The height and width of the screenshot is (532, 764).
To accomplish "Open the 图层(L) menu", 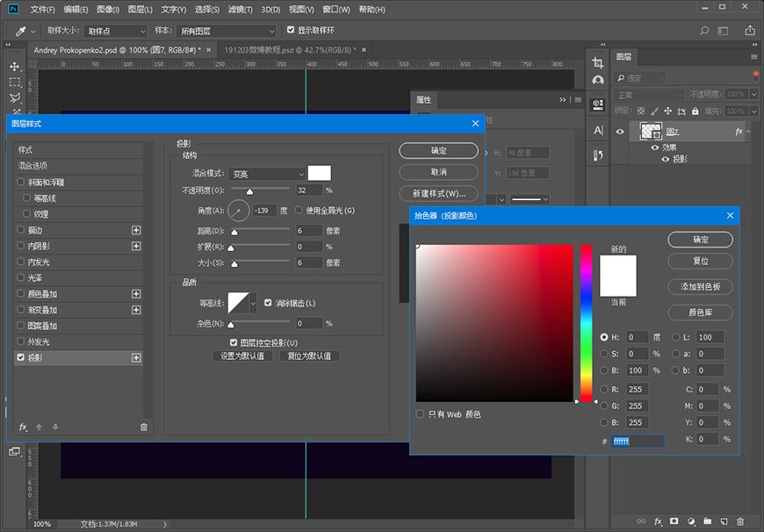I will [x=140, y=10].
